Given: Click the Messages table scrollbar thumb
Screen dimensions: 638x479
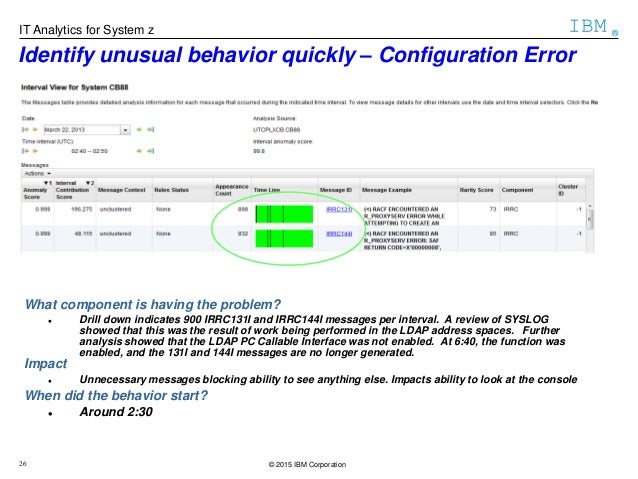Looking at the screenshot, I should tap(590, 219).
